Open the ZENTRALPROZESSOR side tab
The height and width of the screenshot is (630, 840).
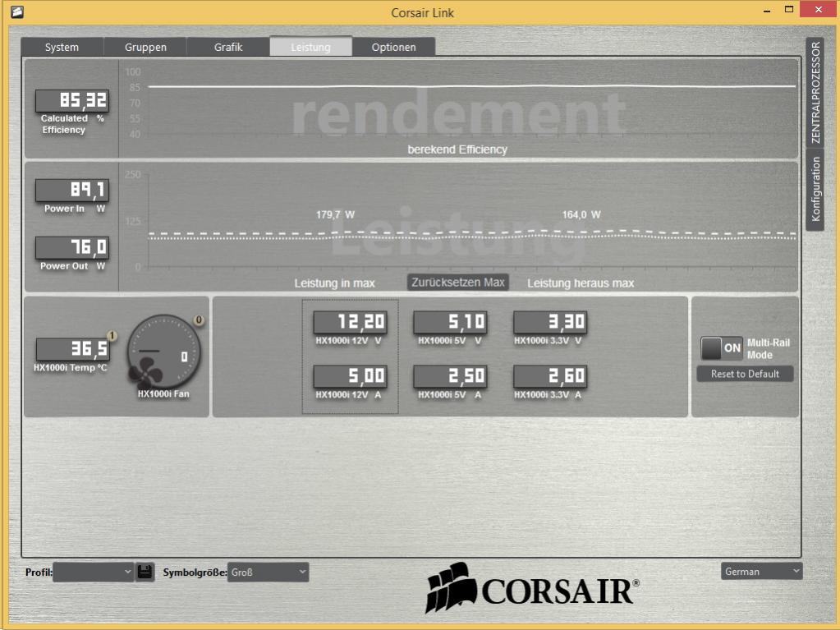[x=815, y=92]
